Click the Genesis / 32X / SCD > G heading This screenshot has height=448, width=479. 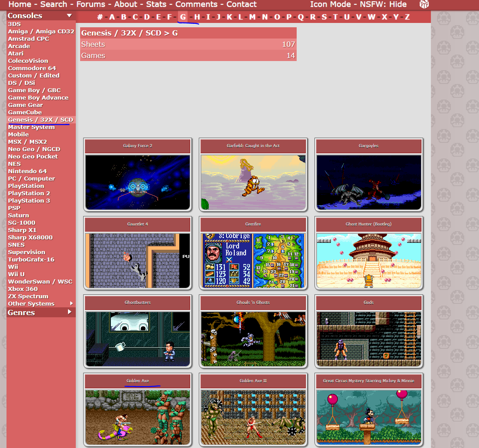[129, 33]
